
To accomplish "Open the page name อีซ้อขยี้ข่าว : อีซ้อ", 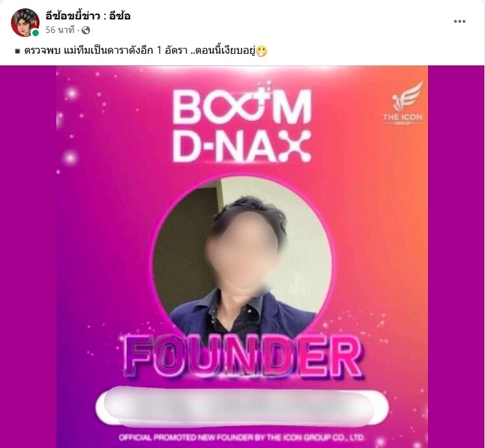I will pos(88,16).
